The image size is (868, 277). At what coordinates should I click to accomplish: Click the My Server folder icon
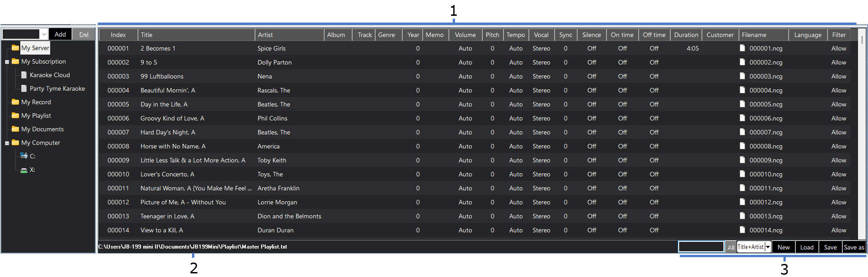pyautogui.click(x=15, y=48)
